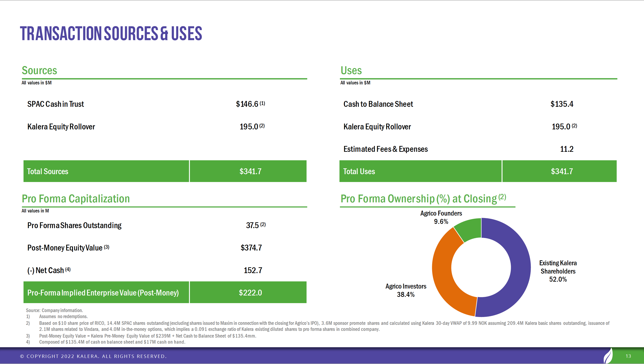This screenshot has height=364, width=644.
Task: Click Kalera Equity Rollover under Sources
Action: pos(61,126)
